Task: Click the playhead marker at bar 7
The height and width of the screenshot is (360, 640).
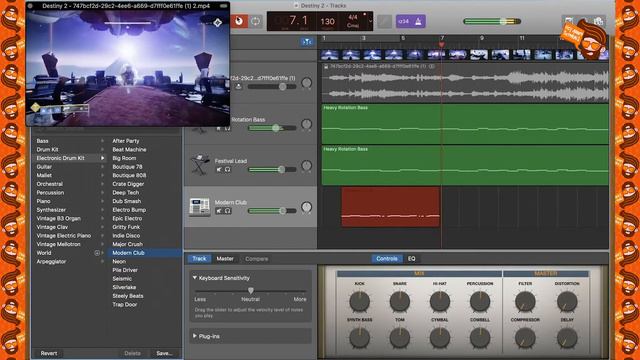Action: pos(441,44)
